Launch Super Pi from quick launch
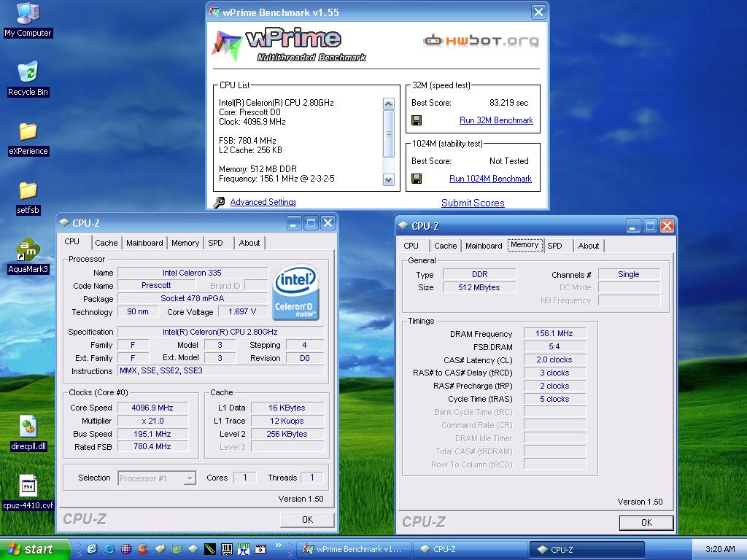Viewport: 747px width, 560px height. click(x=244, y=549)
